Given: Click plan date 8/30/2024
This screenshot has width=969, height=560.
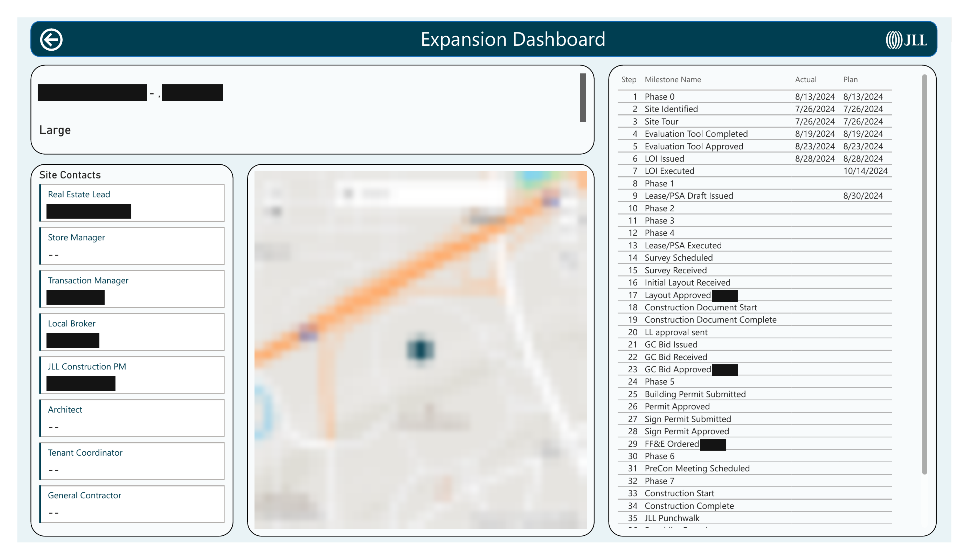Looking at the screenshot, I should pyautogui.click(x=863, y=196).
